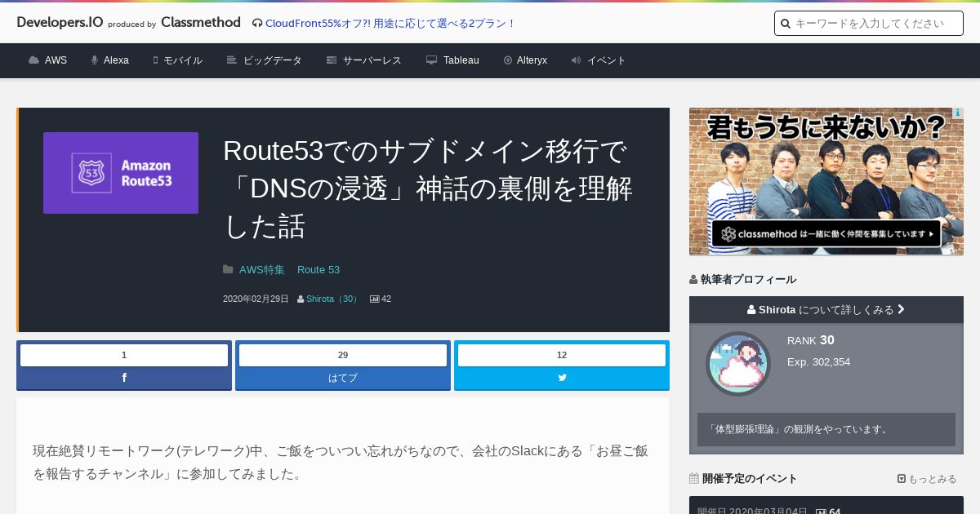Click the speaker icon beside イベント
This screenshot has width=980, height=514.
(x=576, y=60)
